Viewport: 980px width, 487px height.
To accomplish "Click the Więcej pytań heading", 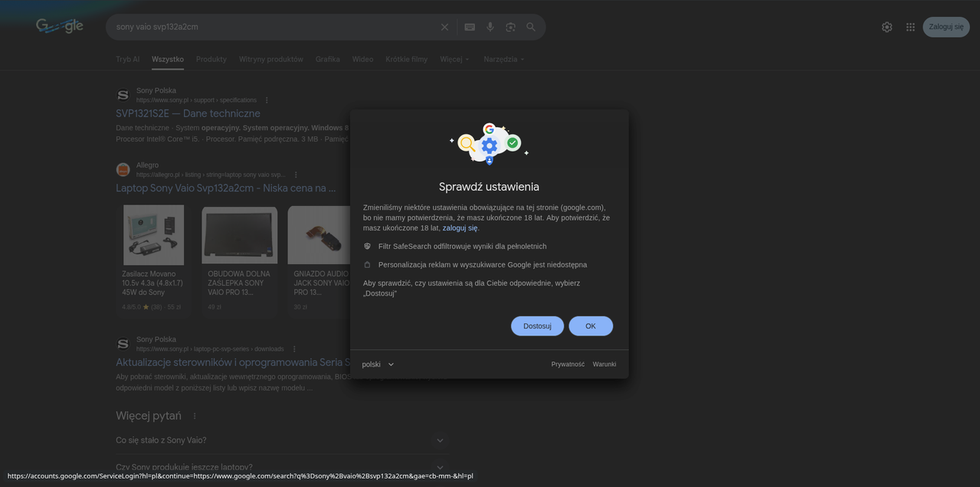I will click(x=149, y=416).
